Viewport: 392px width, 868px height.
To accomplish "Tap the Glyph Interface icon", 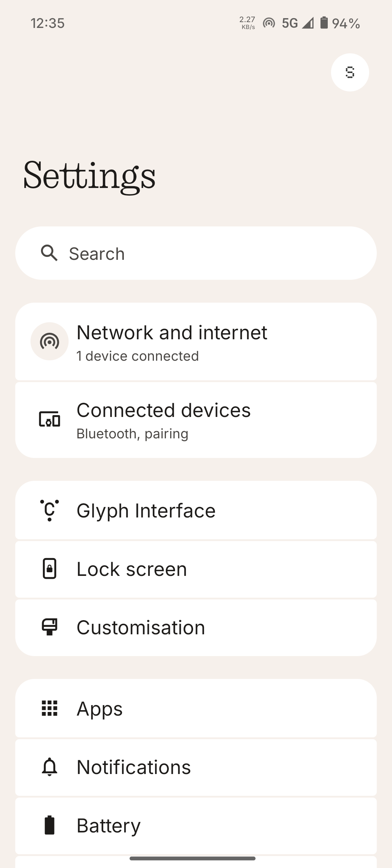I will click(49, 510).
